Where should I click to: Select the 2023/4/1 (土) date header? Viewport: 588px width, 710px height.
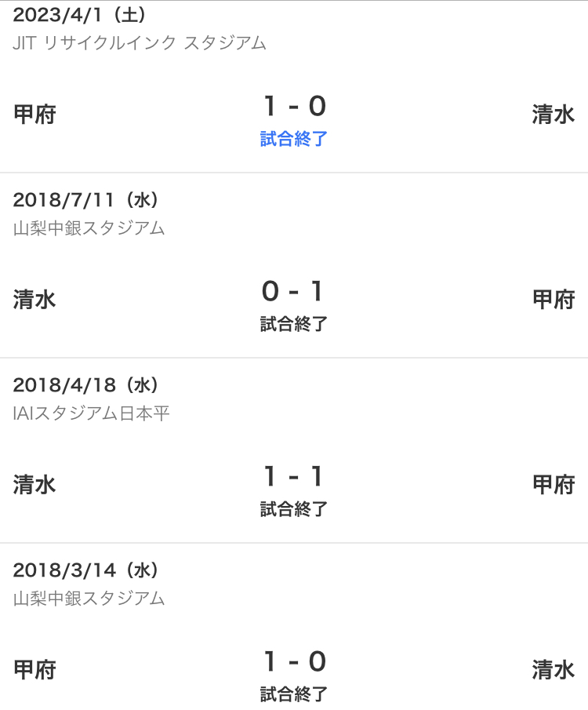(x=80, y=15)
